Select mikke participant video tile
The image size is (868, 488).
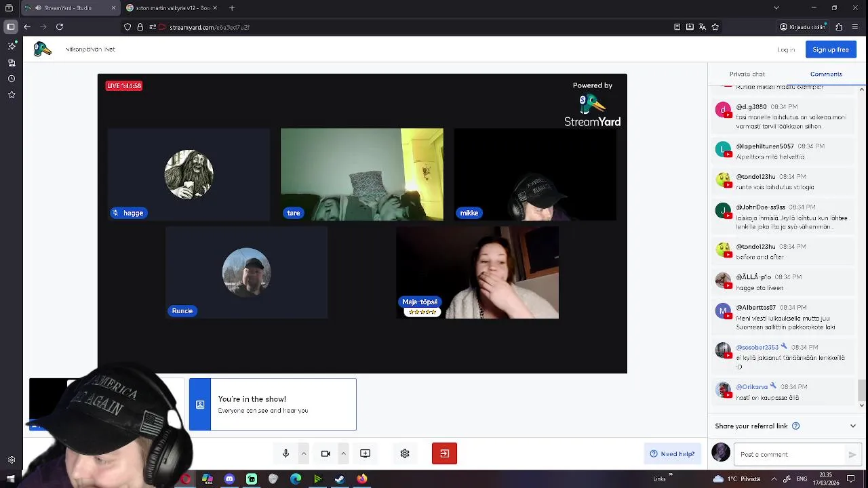tap(535, 174)
